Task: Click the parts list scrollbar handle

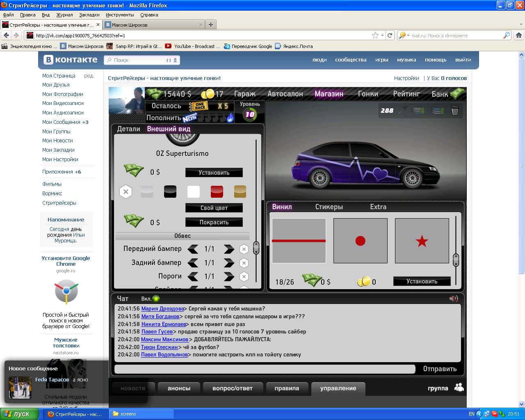Action: click(256, 248)
